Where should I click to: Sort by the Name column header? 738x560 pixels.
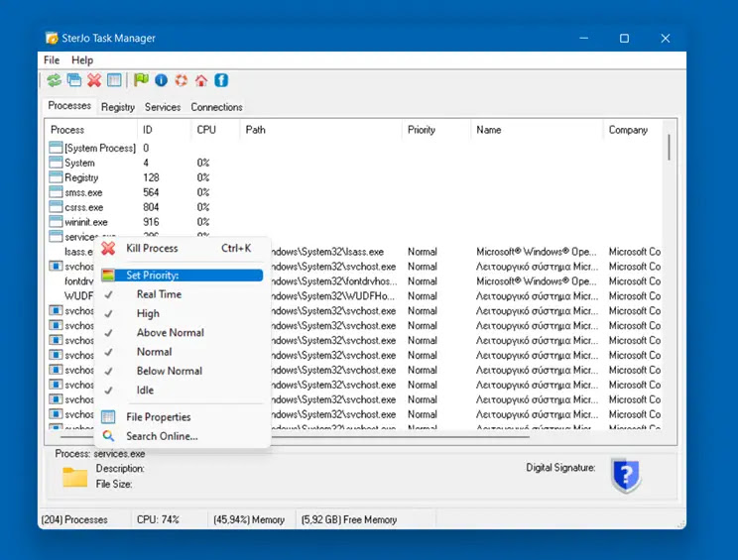coord(537,130)
